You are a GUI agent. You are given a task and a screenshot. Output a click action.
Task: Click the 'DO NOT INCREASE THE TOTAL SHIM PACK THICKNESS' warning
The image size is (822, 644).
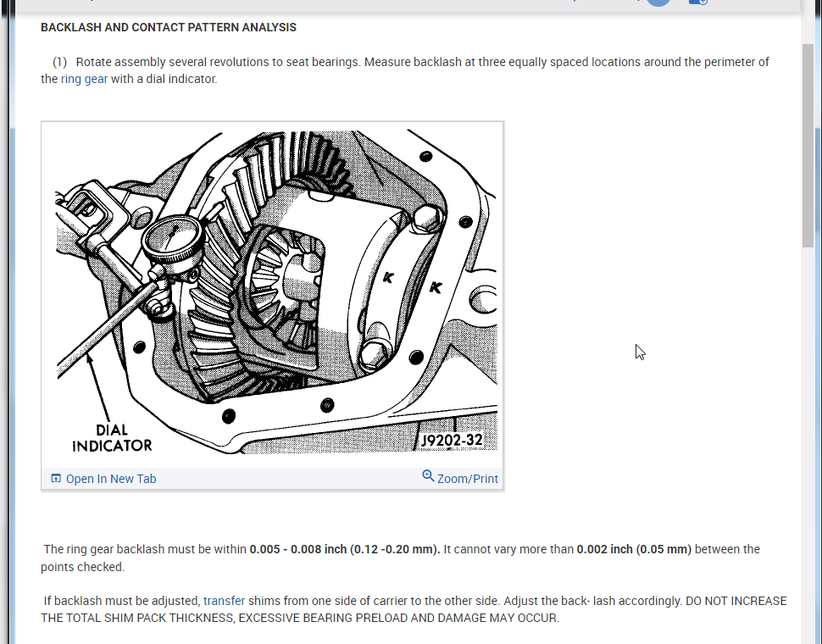(x=414, y=609)
